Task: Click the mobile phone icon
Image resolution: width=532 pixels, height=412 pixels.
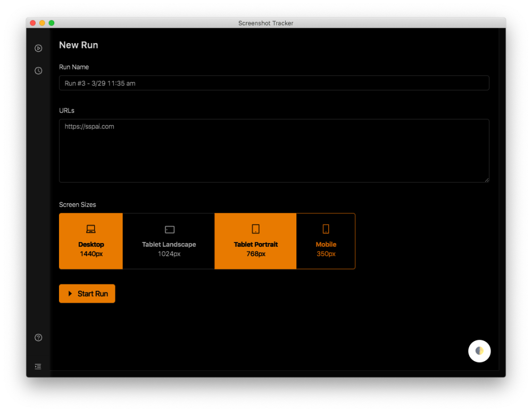Action: [326, 229]
